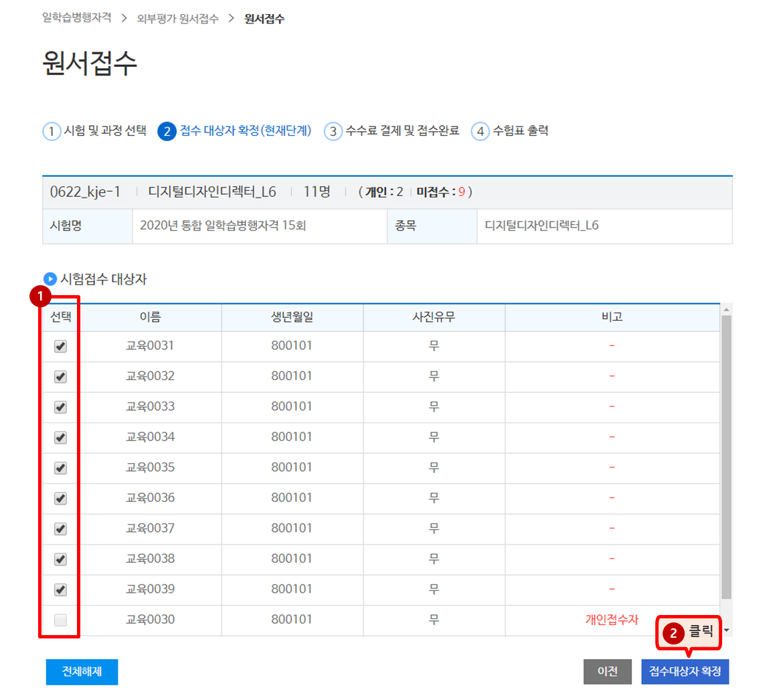Click the 시험명 label cell
This screenshot has width=767, height=700.
[x=87, y=226]
